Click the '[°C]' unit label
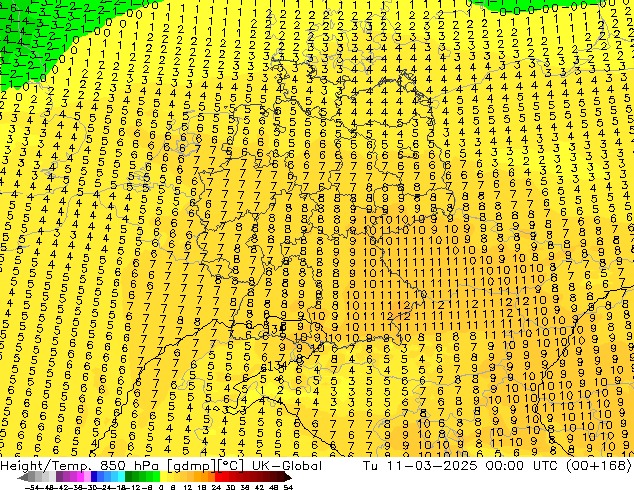634x490 pixels. (x=229, y=466)
